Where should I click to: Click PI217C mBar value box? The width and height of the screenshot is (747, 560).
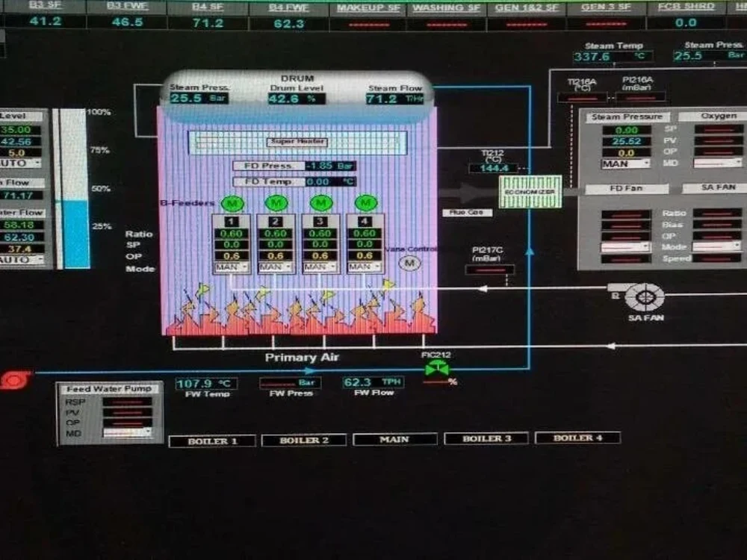click(490, 270)
